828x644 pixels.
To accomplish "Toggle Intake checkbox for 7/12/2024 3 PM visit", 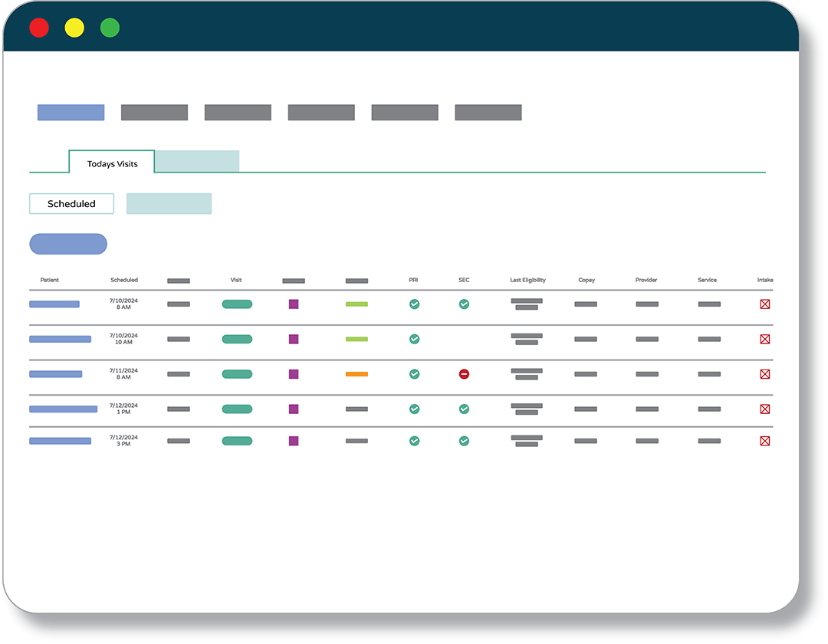I will point(764,441).
